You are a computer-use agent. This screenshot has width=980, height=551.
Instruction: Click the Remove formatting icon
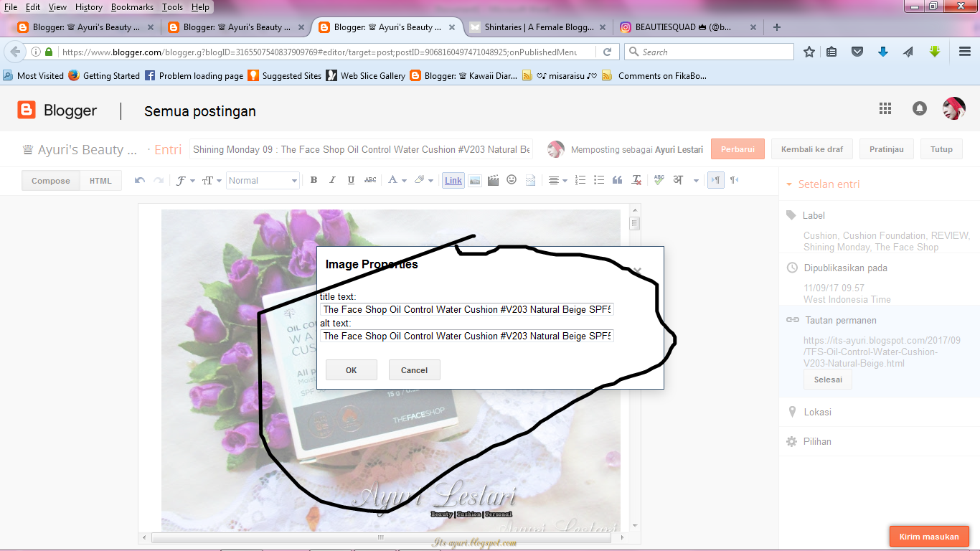pyautogui.click(x=636, y=181)
